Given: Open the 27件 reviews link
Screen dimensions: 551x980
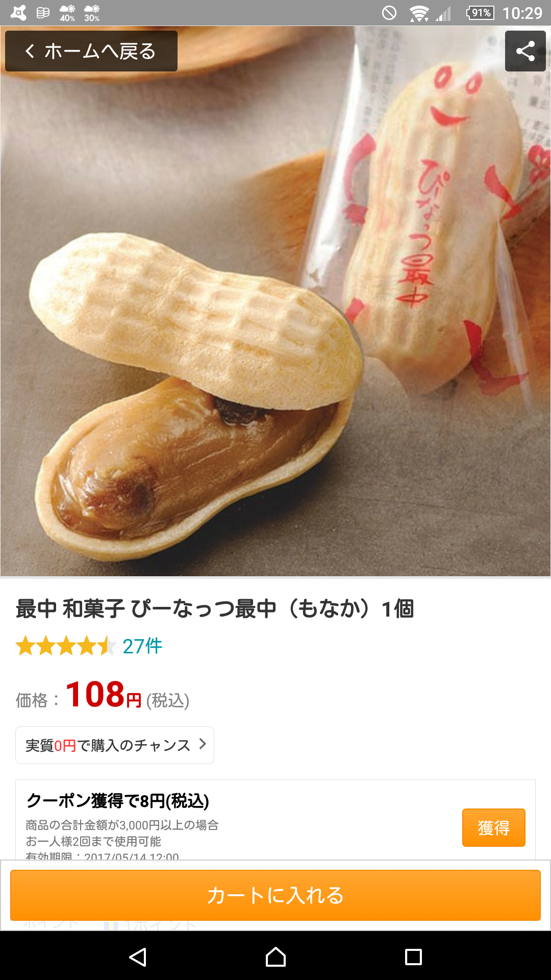Looking at the screenshot, I should tap(142, 646).
